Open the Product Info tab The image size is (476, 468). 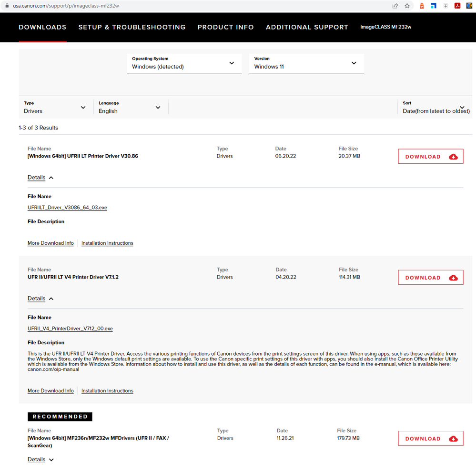(225, 27)
